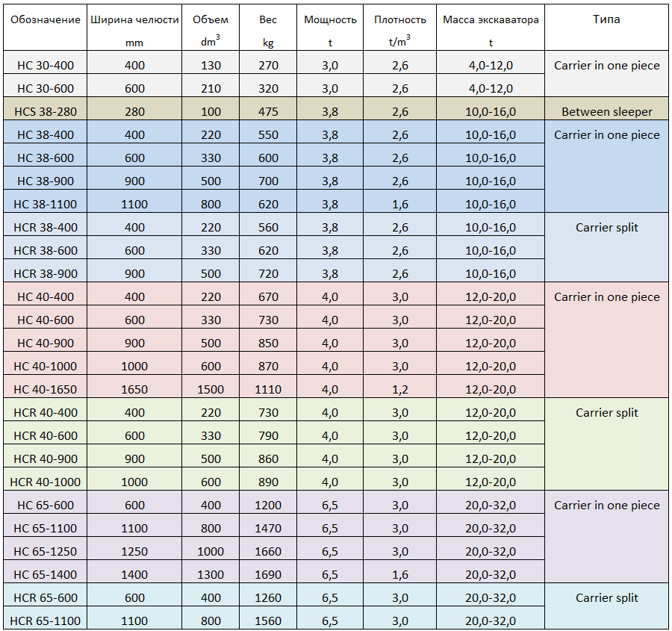This screenshot has width=672, height=631.
Task: Click 'Carrier split' in HCR 65-600 row
Action: click(607, 597)
